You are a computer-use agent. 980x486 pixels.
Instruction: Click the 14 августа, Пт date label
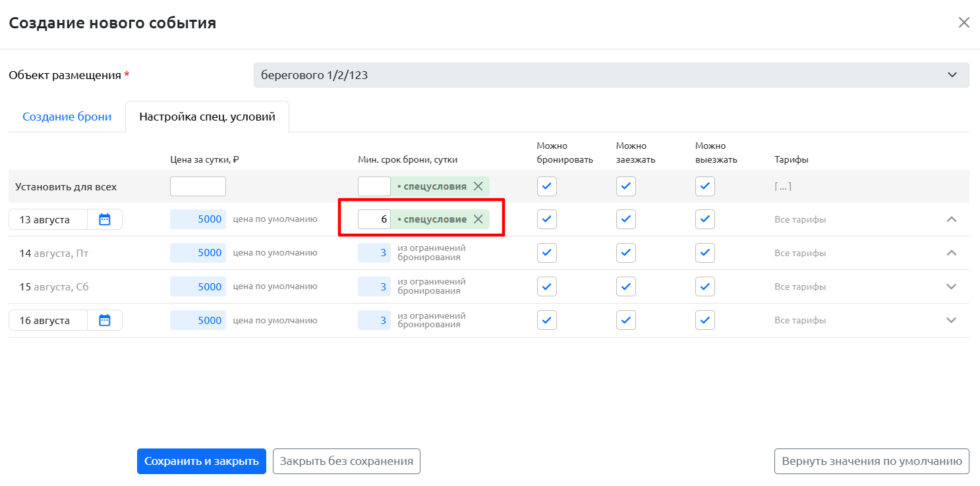[x=53, y=253]
